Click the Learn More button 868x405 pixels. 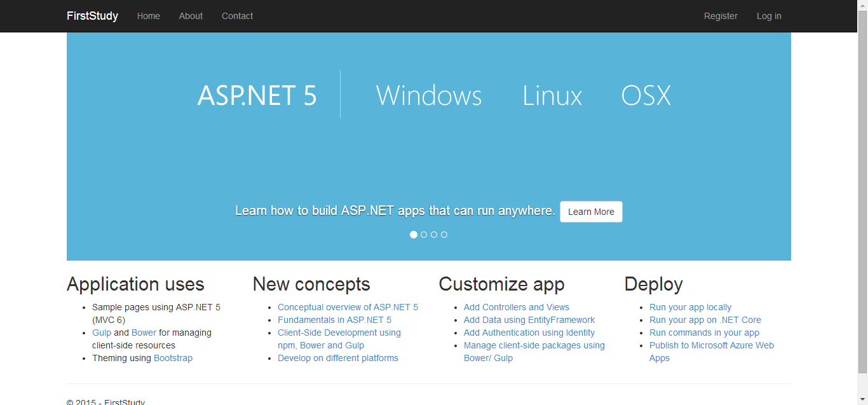(x=591, y=212)
